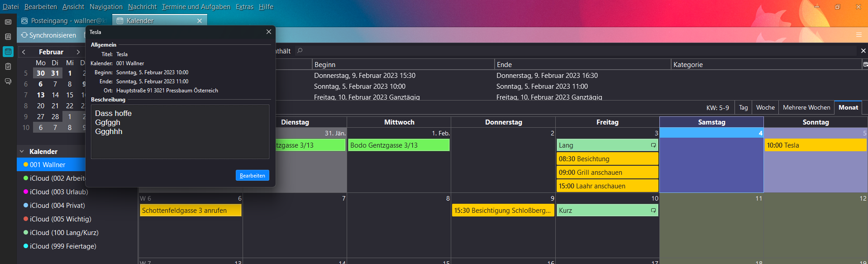Close the event search pane
The height and width of the screenshot is (264, 868).
click(x=863, y=51)
